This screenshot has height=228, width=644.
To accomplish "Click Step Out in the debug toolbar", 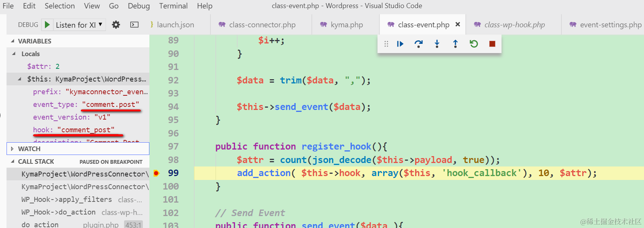I will tap(455, 44).
